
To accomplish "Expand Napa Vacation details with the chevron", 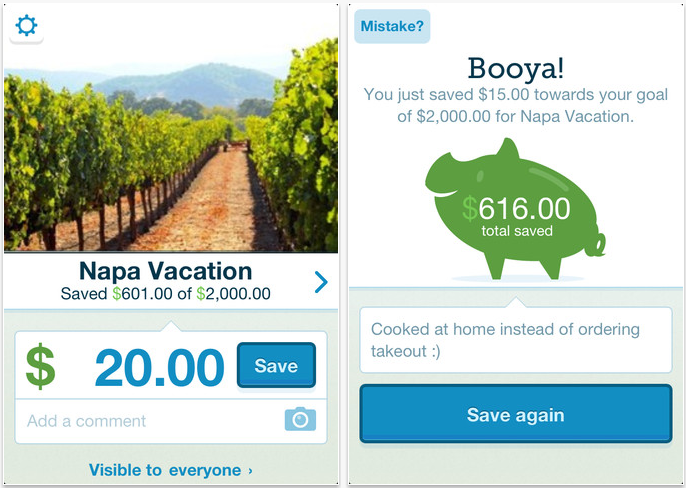I will (321, 282).
